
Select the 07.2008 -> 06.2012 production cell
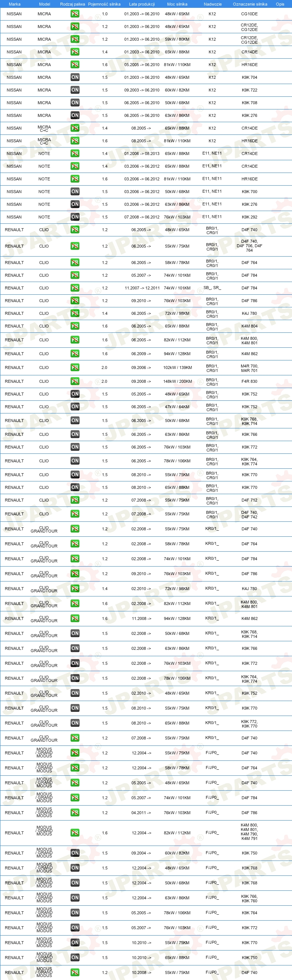tap(142, 217)
